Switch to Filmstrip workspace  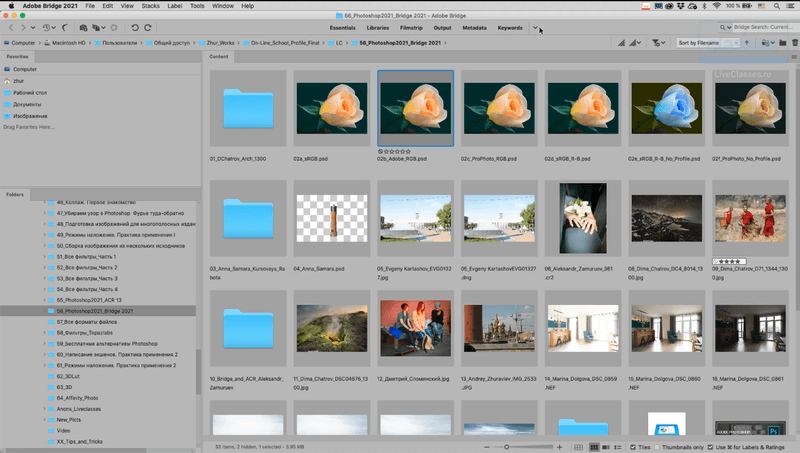(x=411, y=28)
